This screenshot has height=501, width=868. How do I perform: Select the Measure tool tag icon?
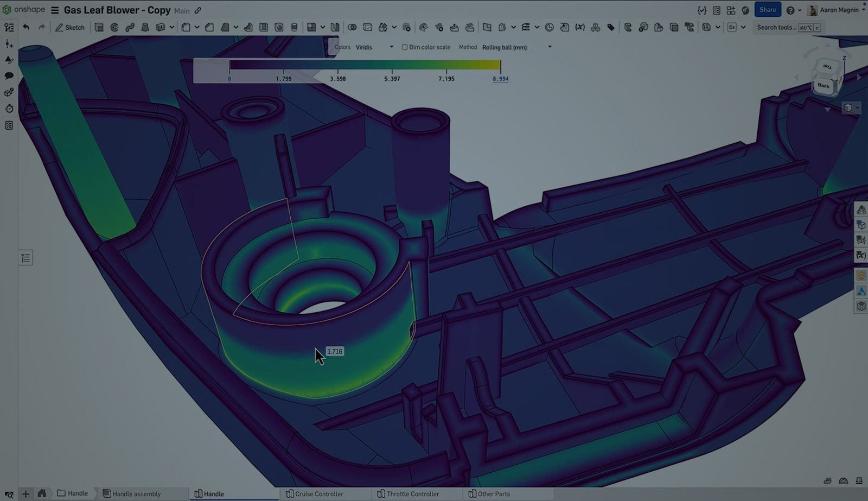(x=611, y=27)
